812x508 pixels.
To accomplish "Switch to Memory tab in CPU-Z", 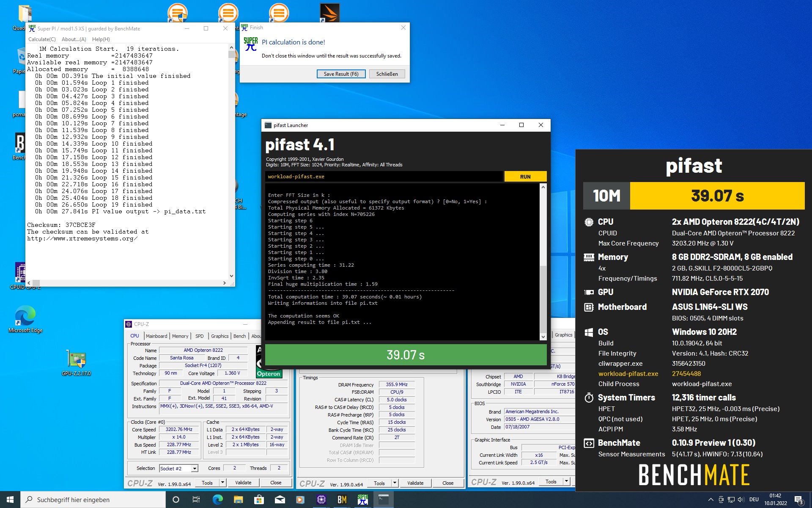I will tap(180, 336).
